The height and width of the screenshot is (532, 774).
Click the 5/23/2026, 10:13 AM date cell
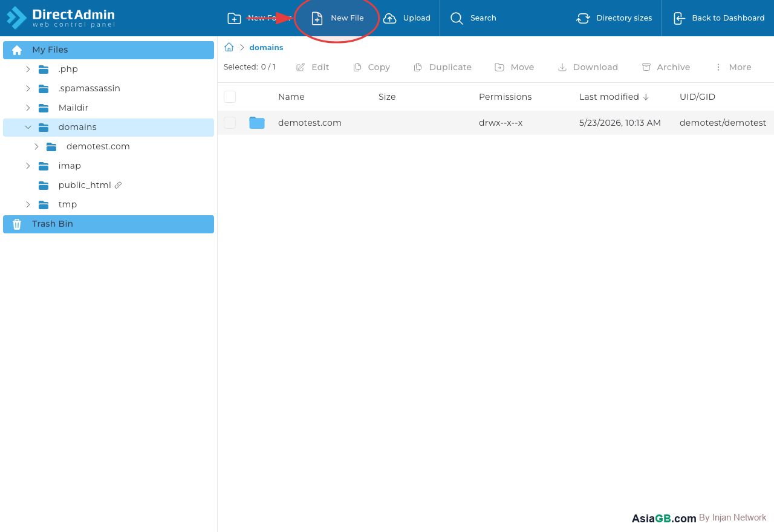click(620, 123)
